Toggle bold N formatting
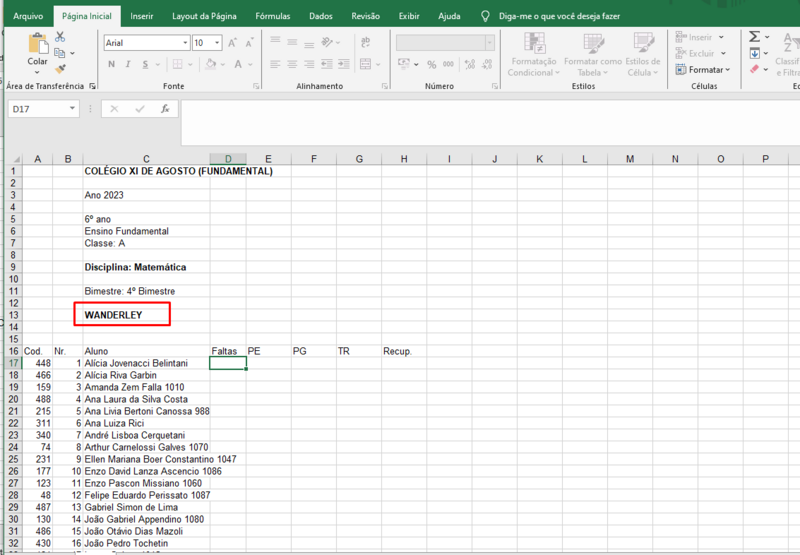This screenshot has height=555, width=800. (111, 64)
